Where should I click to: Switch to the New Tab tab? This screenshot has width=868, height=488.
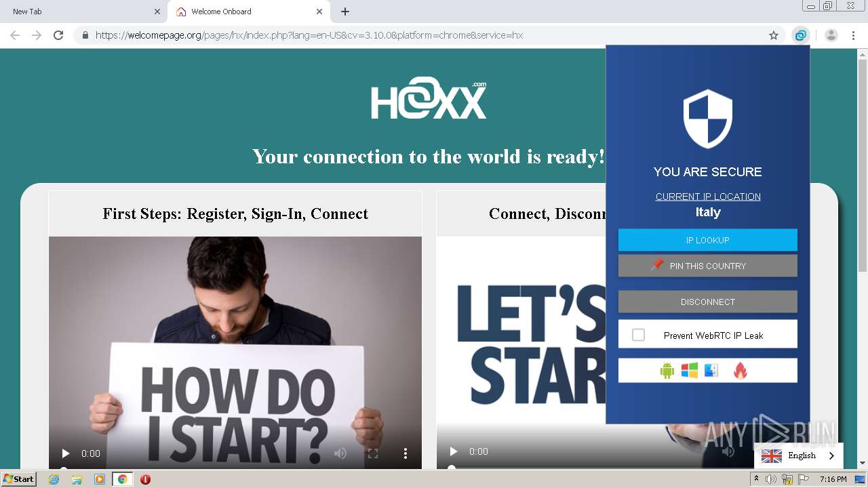click(83, 12)
